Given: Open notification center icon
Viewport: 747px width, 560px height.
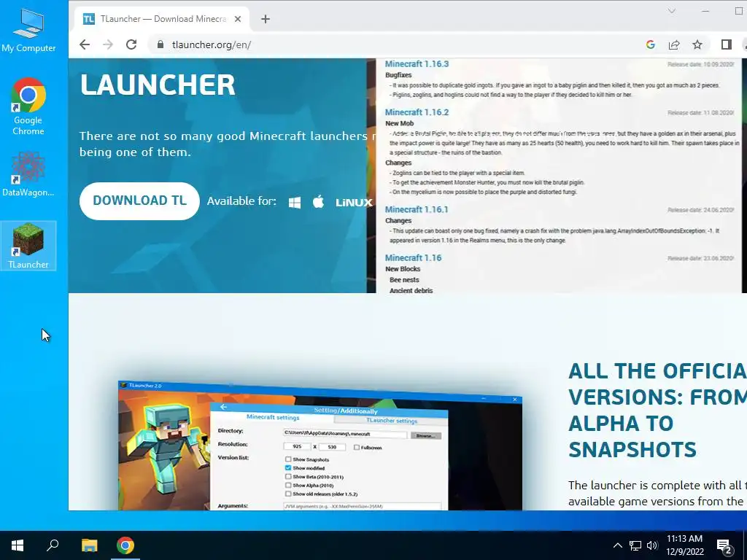Looking at the screenshot, I should click(x=724, y=545).
